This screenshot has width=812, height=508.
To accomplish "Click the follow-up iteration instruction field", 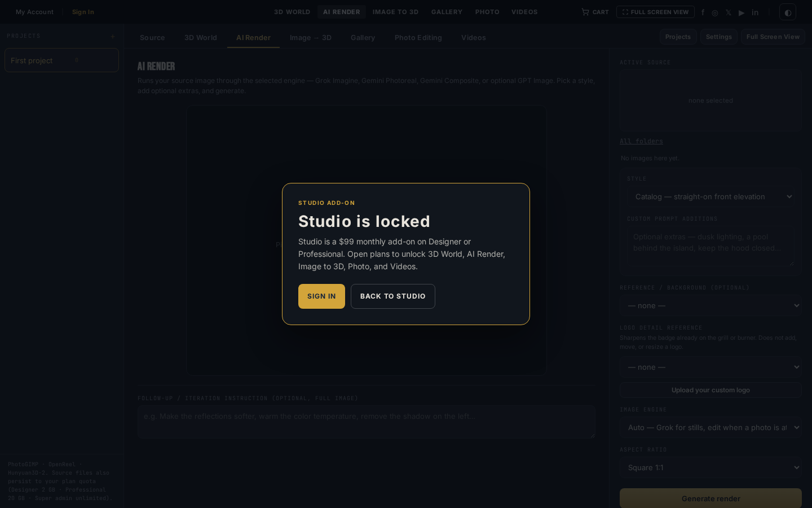I will coord(367,422).
